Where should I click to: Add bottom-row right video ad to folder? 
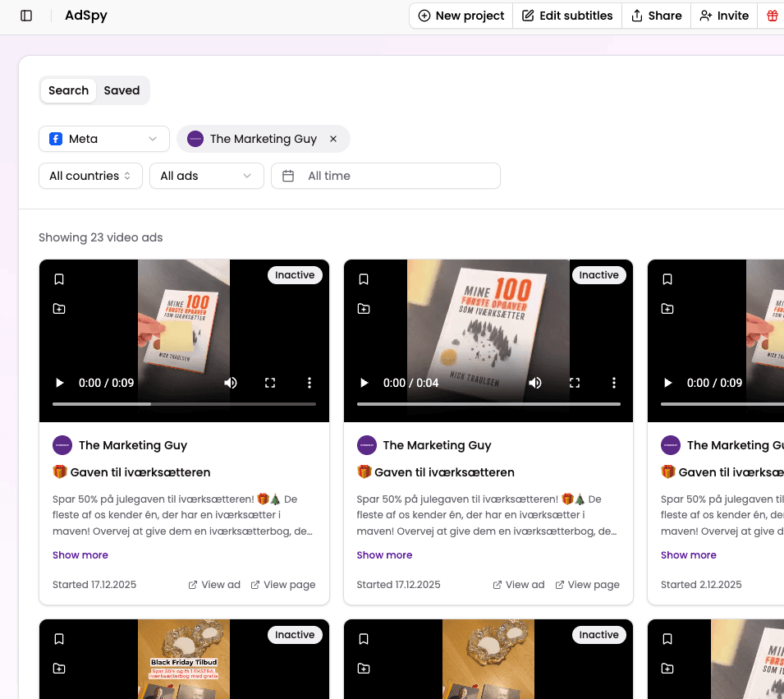point(667,669)
